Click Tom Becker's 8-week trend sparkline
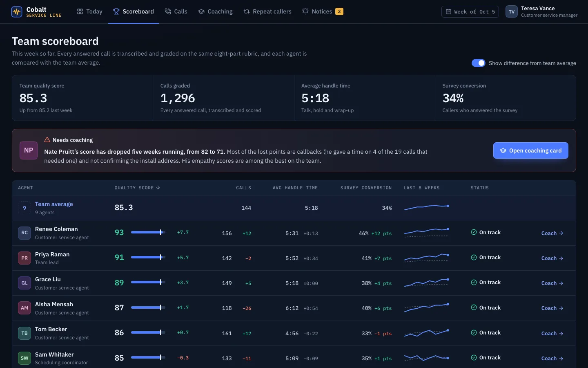 pos(426,333)
